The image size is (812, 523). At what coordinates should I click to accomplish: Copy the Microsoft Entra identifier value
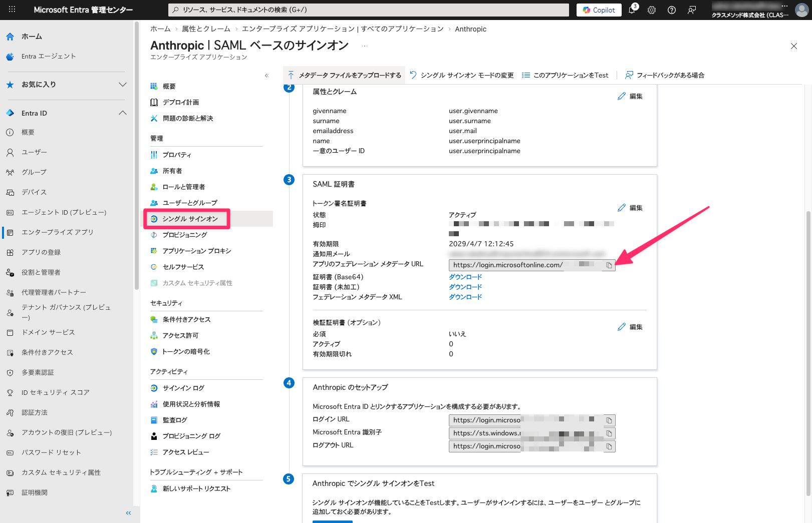pos(609,433)
